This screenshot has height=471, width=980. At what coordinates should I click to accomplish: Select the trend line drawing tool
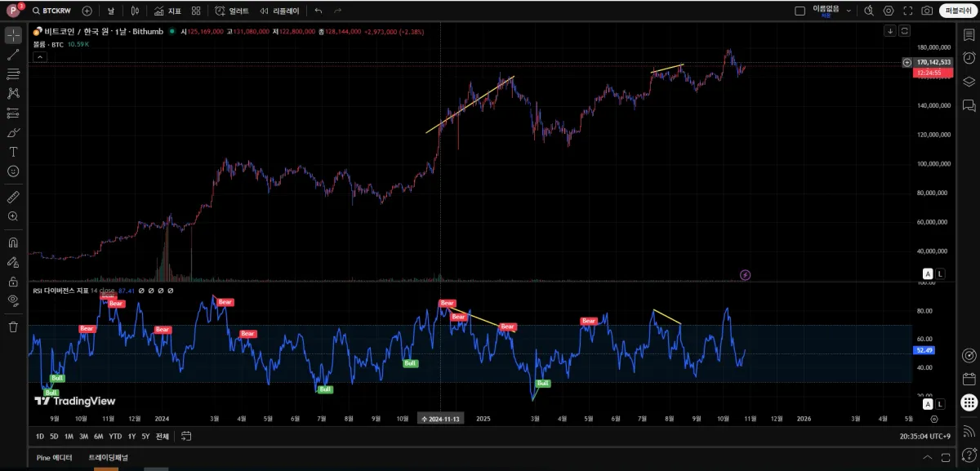(13, 55)
